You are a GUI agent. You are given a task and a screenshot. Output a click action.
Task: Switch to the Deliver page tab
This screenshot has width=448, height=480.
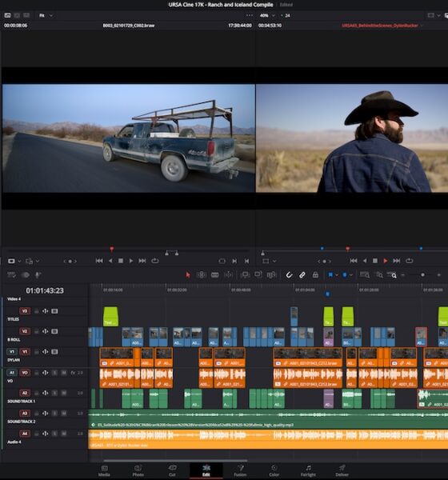pyautogui.click(x=342, y=470)
